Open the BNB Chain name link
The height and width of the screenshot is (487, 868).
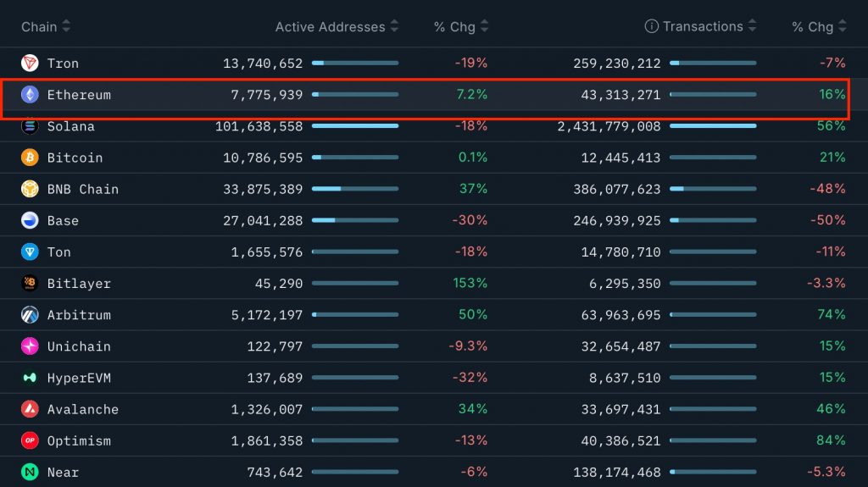[82, 189]
